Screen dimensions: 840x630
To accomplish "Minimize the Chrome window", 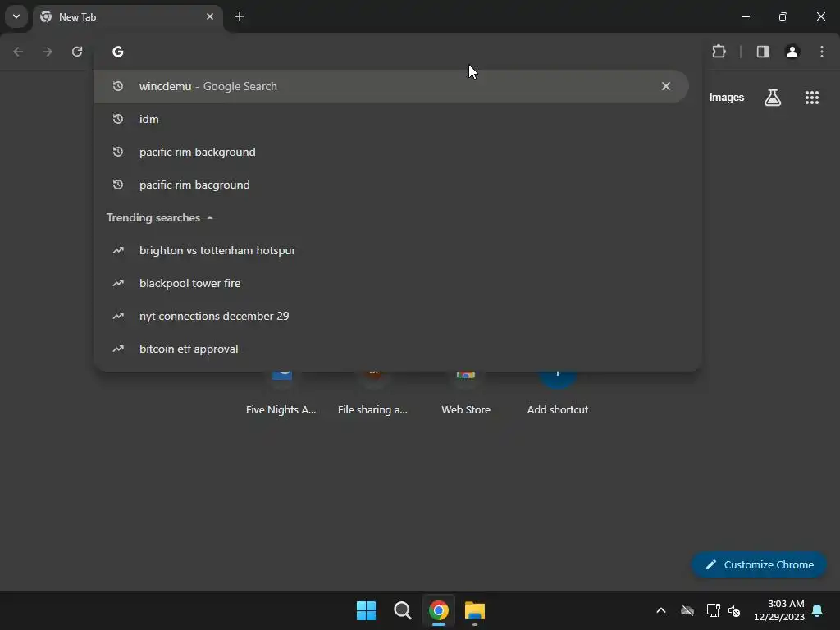I will tap(745, 16).
